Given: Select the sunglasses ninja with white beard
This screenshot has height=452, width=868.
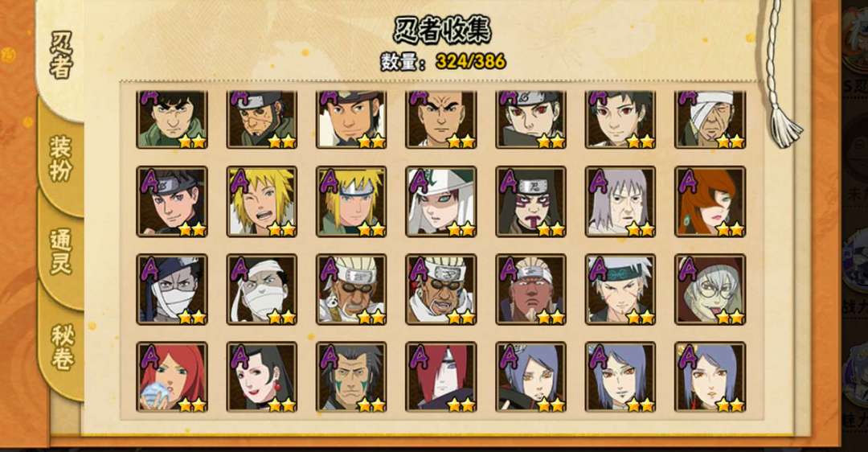Looking at the screenshot, I should coord(351,290).
